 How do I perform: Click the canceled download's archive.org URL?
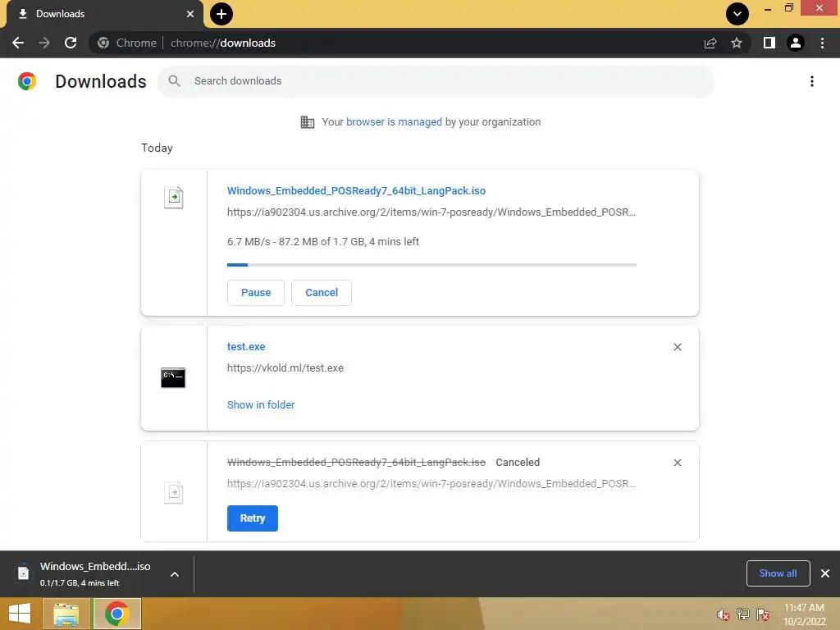[431, 484]
